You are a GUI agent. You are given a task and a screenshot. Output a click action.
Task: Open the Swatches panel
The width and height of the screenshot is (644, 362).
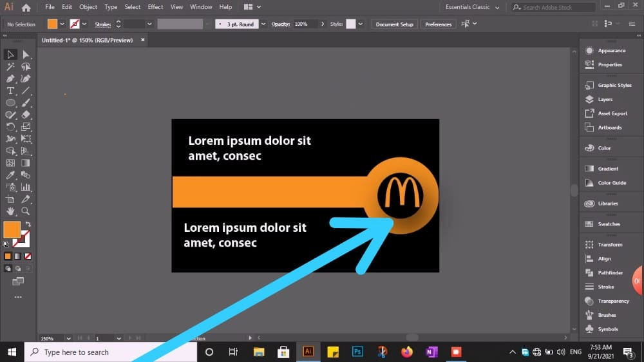click(x=609, y=224)
